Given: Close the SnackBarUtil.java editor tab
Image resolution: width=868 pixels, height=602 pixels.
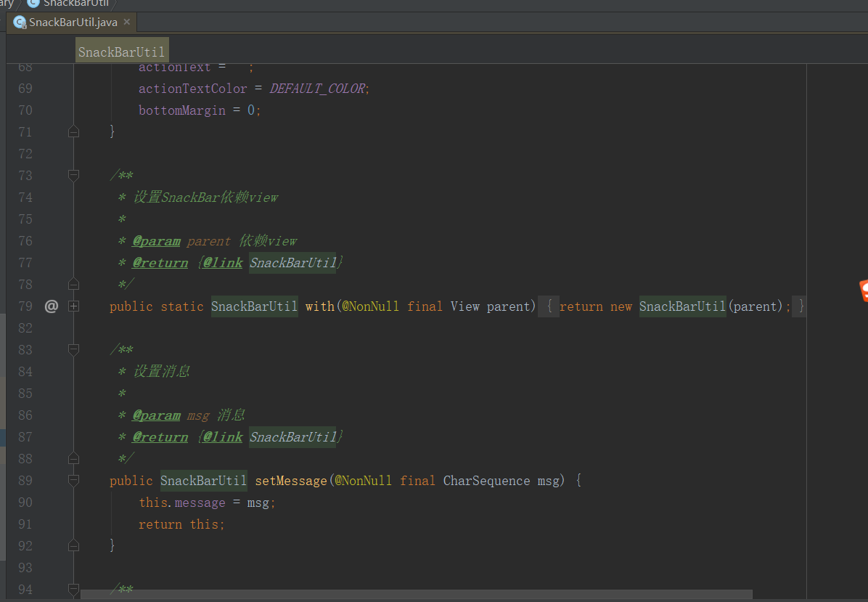Looking at the screenshot, I should pyautogui.click(x=127, y=22).
